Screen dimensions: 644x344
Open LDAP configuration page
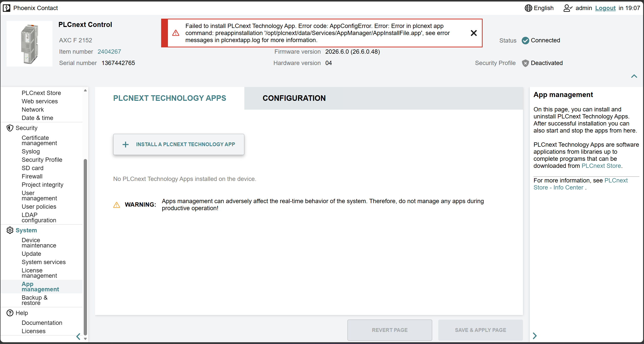(39, 217)
